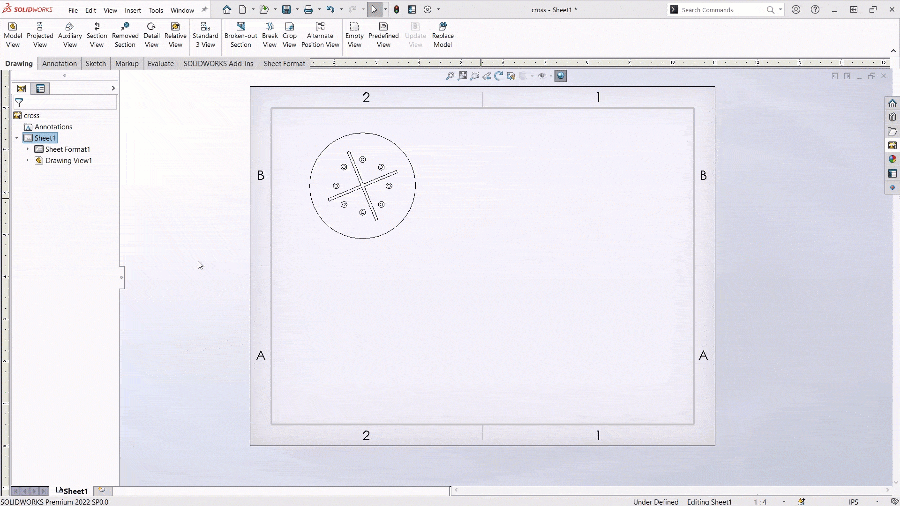The height and width of the screenshot is (506, 900).
Task: Open the Options dropdown arrow
Action: [x=439, y=10]
